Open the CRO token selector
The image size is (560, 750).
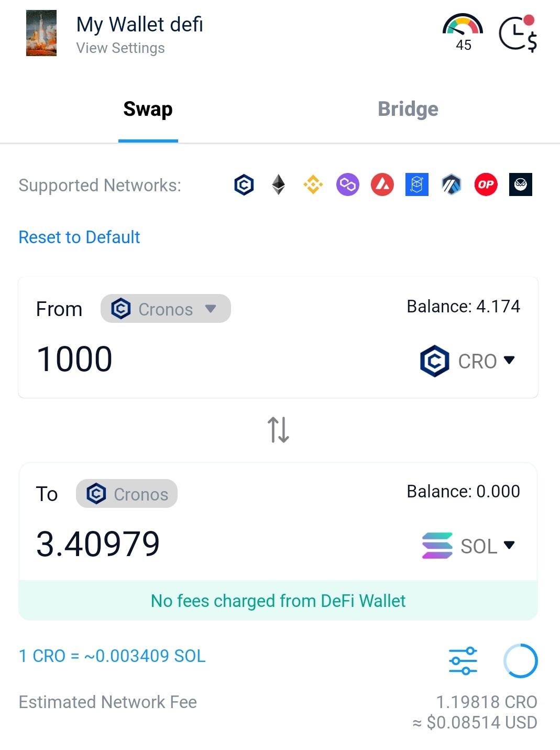468,361
